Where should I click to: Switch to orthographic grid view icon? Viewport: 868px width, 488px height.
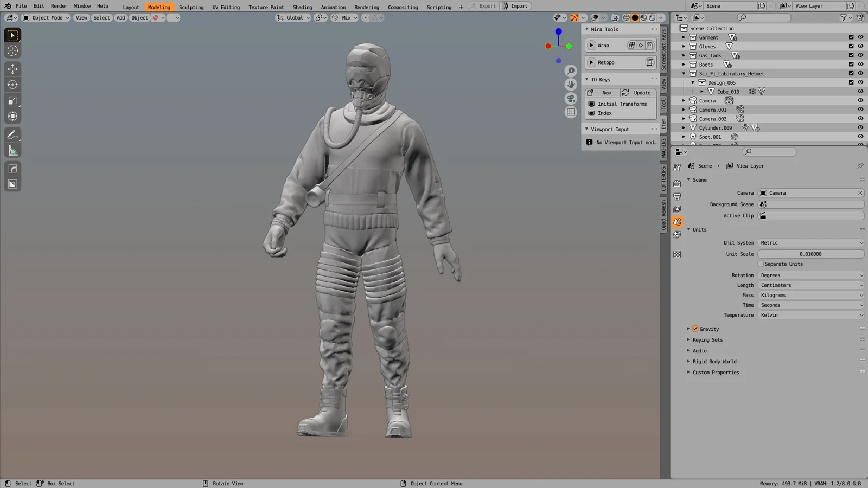(x=571, y=112)
